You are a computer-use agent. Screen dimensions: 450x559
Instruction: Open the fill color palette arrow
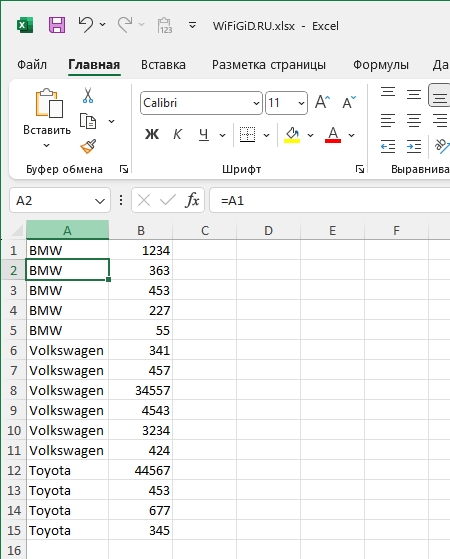310,135
